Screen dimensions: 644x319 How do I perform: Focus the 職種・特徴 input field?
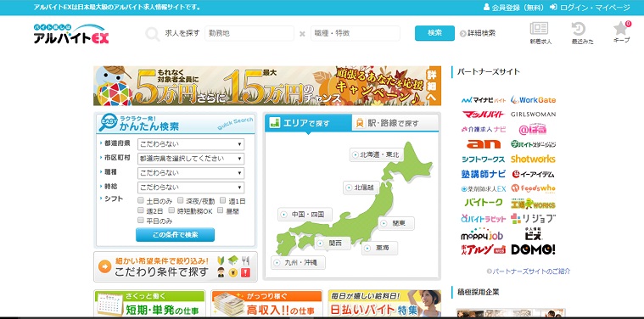[356, 33]
